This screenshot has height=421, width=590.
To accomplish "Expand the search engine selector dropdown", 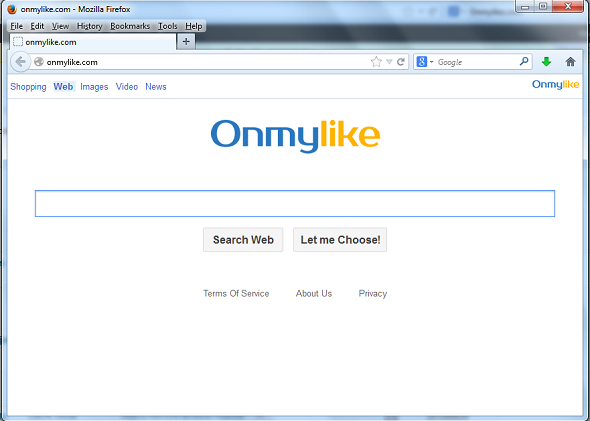I will pos(425,62).
